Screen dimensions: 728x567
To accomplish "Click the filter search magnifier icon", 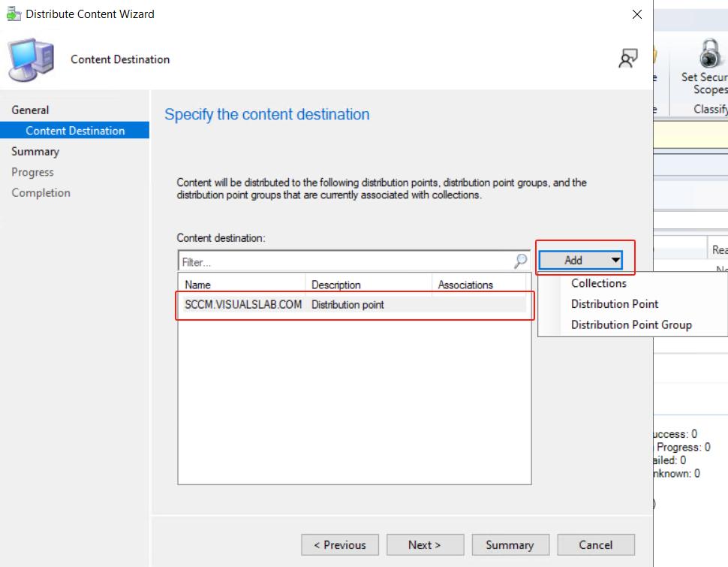I will pos(521,261).
